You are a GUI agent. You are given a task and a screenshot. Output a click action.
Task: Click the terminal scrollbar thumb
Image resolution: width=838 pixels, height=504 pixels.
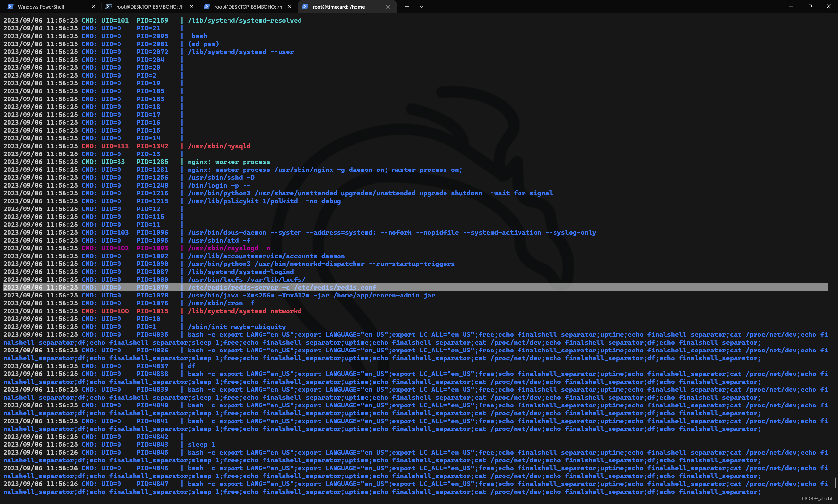835,482
